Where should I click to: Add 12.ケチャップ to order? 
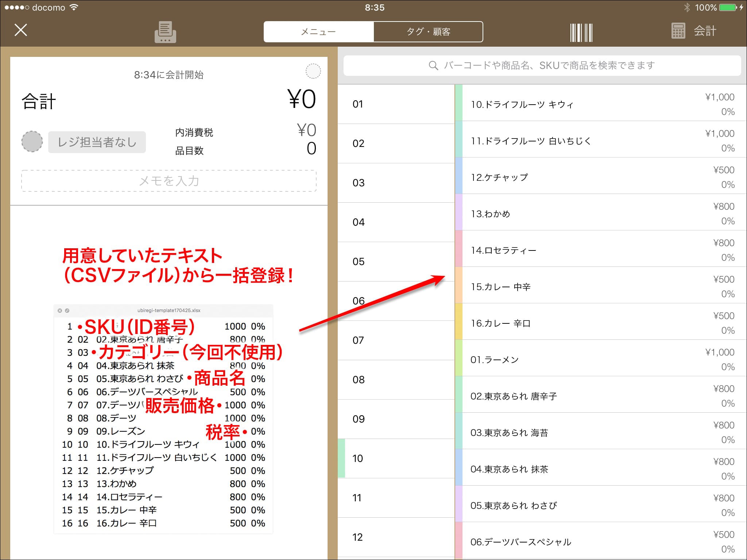click(601, 176)
